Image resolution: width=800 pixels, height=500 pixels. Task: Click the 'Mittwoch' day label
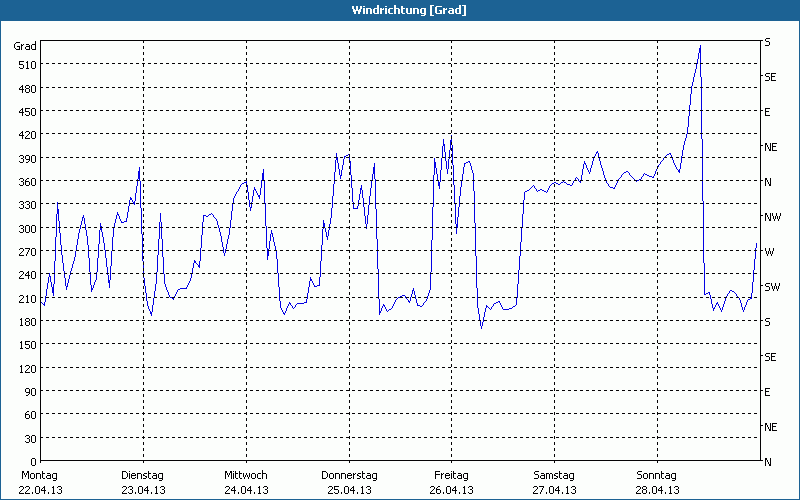point(246,476)
